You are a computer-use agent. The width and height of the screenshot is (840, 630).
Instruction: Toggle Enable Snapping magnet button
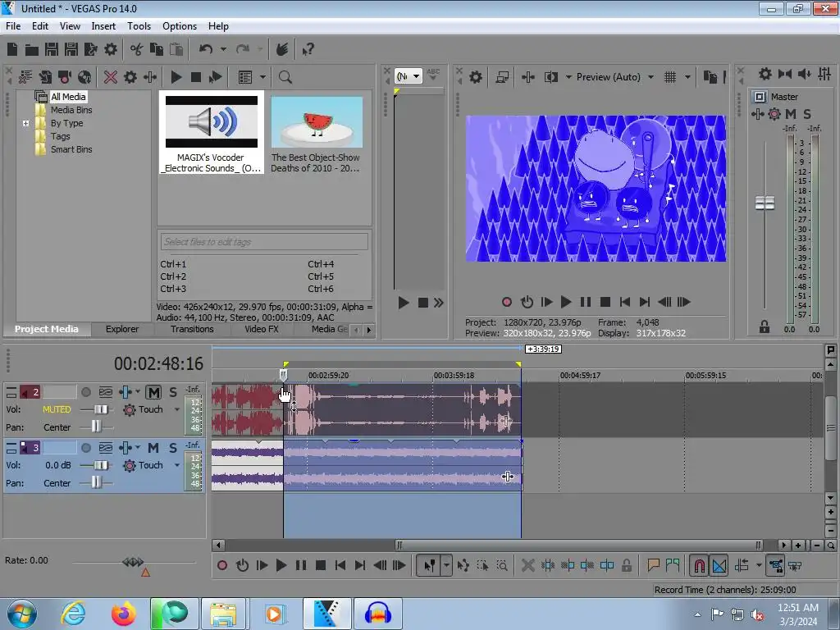pos(699,565)
